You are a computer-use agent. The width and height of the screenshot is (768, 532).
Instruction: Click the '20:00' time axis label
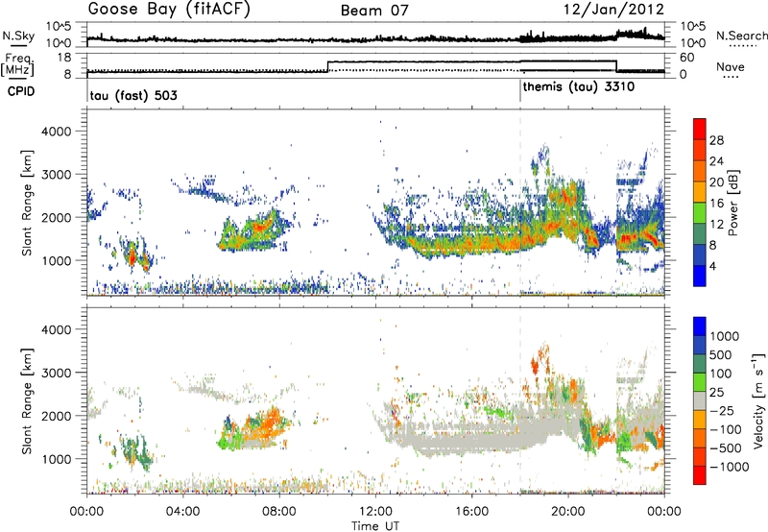click(568, 512)
